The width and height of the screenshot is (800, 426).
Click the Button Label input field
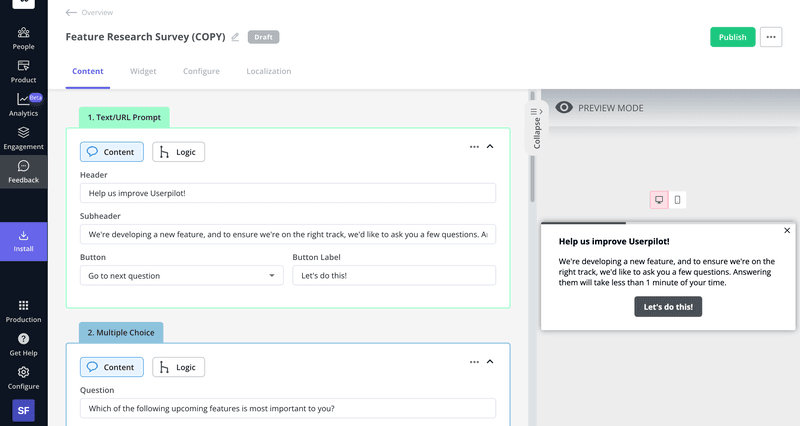[x=394, y=275]
